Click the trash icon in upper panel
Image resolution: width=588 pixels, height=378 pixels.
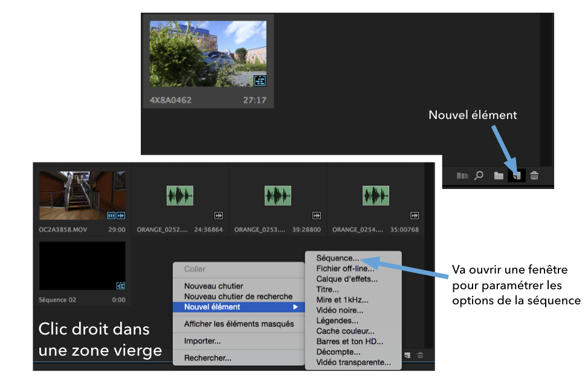(x=534, y=176)
